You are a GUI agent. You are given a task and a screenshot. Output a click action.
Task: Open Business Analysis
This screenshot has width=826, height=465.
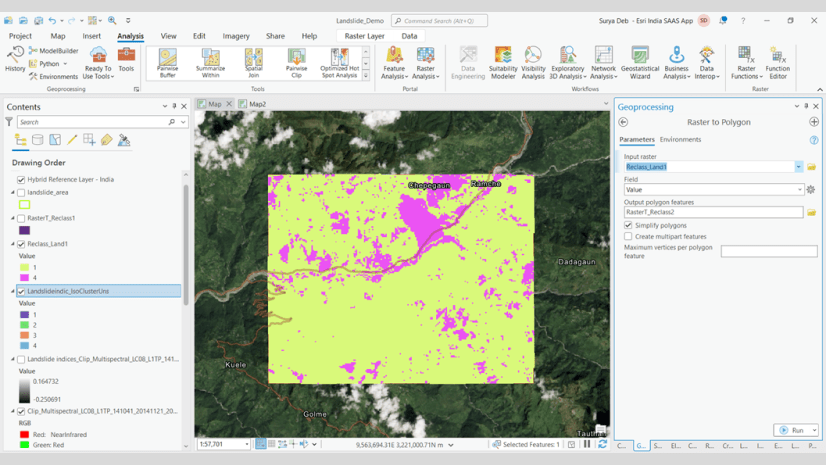point(676,63)
